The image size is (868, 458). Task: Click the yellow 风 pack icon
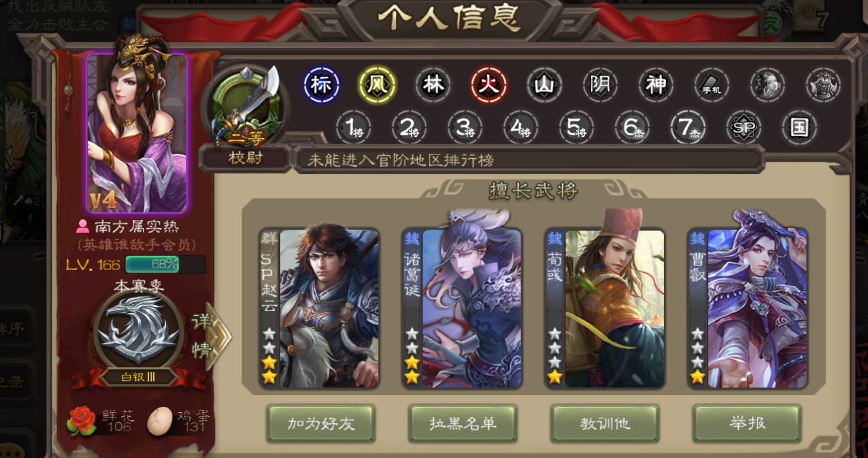tap(377, 85)
